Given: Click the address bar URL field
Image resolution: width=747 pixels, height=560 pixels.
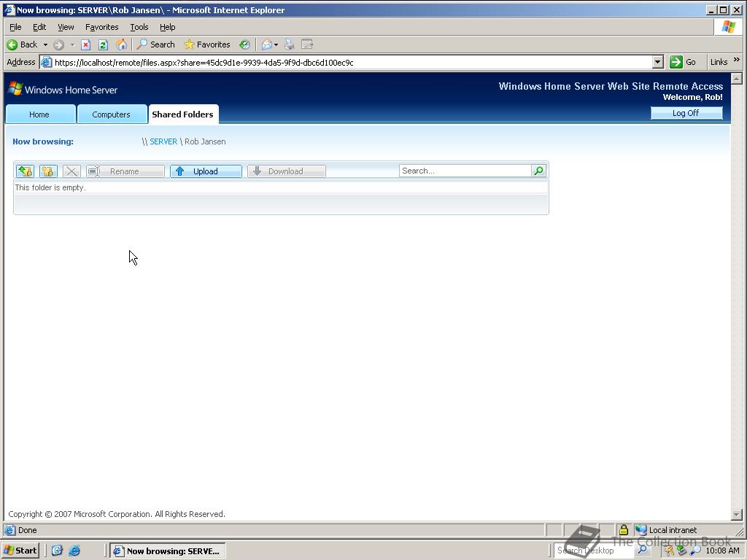Looking at the screenshot, I should [x=346, y=63].
